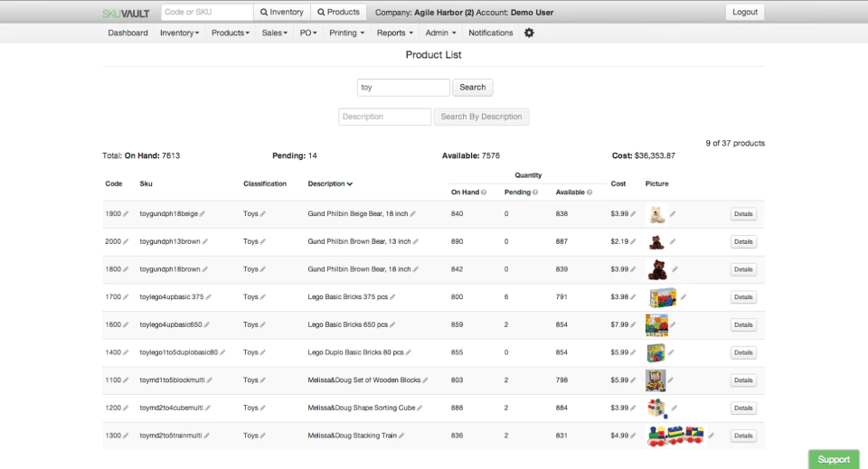Edit code 1100 pencil icon
868x469 pixels.
pos(126,380)
